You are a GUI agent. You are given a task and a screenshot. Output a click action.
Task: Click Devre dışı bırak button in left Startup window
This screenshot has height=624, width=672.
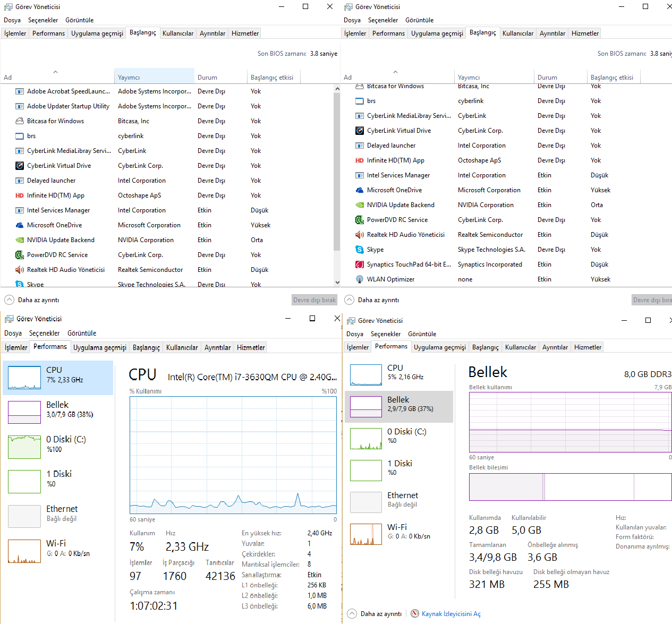click(x=314, y=300)
